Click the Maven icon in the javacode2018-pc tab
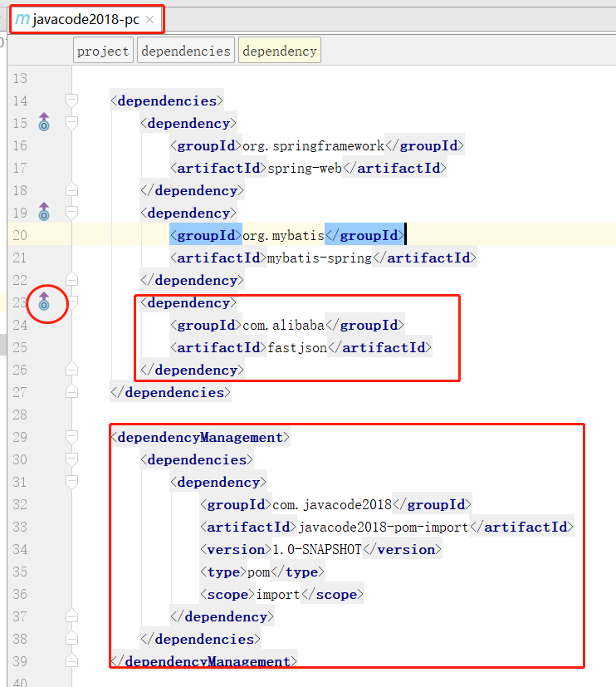Image resolution: width=616 pixels, height=687 pixels. click(x=22, y=19)
